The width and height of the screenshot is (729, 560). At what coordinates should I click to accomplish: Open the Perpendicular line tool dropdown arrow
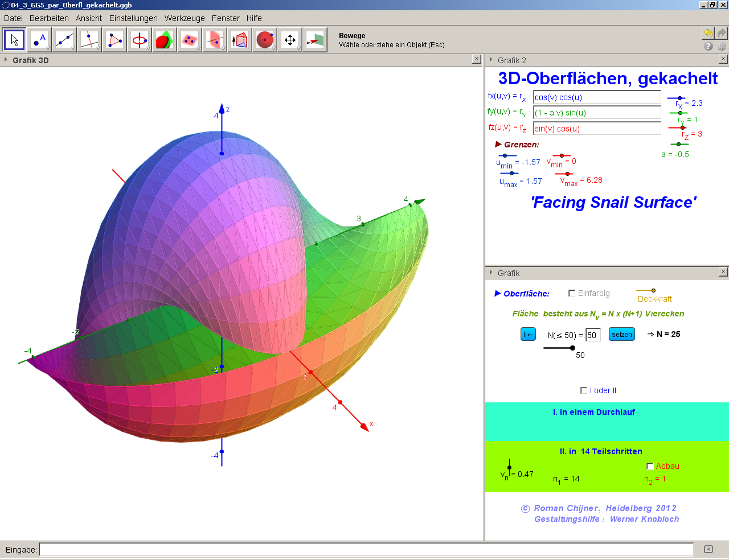point(98,48)
